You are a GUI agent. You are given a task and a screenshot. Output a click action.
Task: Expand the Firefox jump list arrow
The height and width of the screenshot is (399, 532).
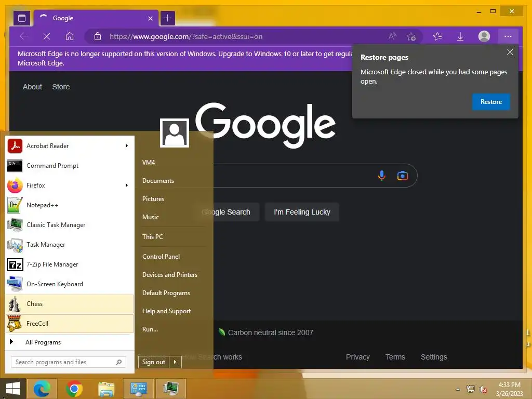point(127,185)
